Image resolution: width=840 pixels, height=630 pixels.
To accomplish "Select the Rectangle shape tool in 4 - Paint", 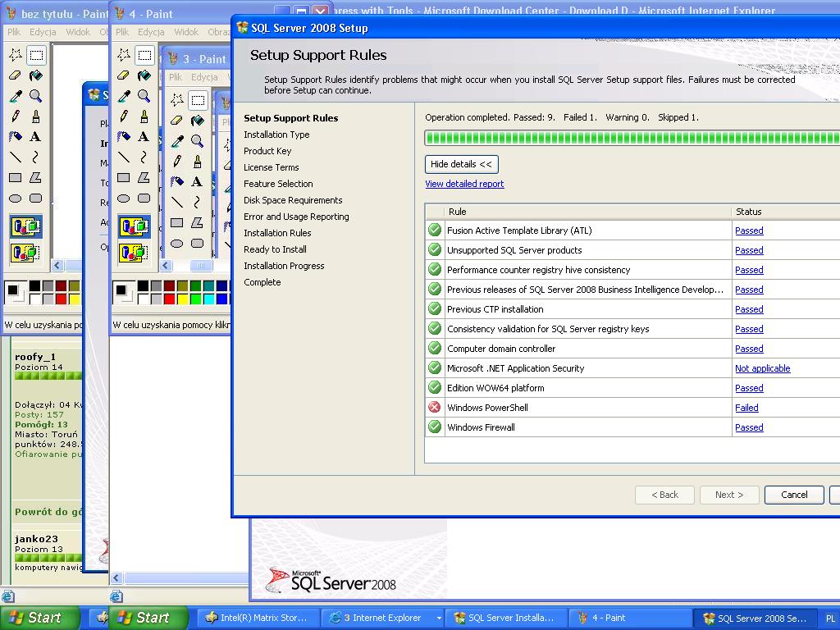I will pyautogui.click(x=124, y=177).
